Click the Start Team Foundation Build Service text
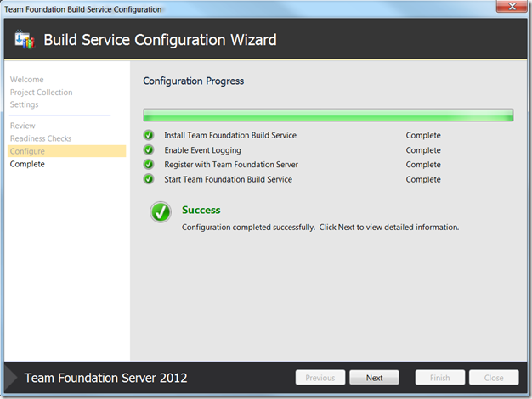This screenshot has width=532, height=399. pyautogui.click(x=228, y=179)
